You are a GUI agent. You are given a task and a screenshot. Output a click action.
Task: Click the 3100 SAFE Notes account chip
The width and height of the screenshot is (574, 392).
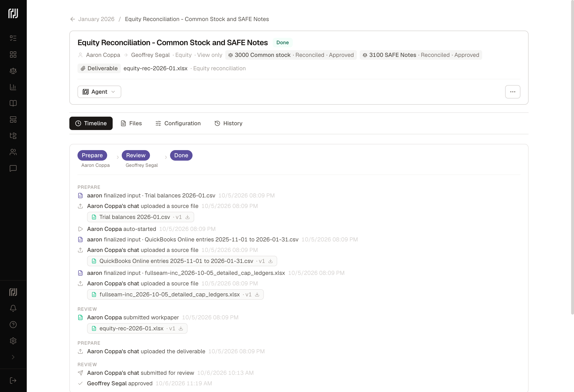[x=421, y=55]
